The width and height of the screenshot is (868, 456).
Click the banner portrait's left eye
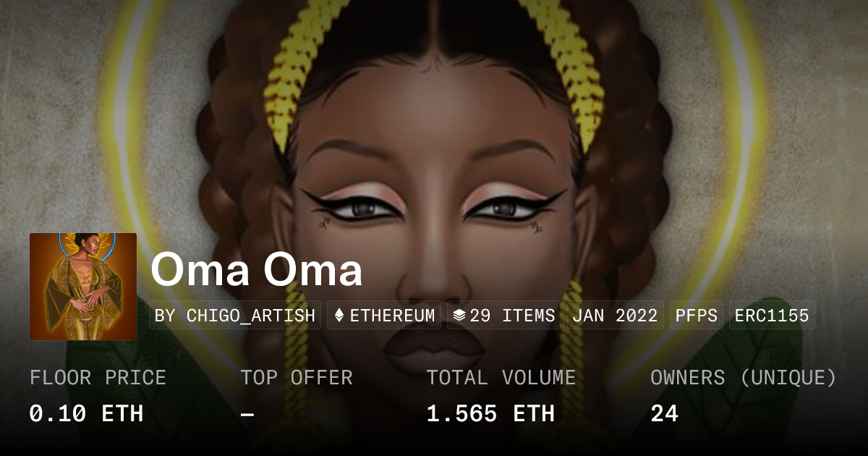point(359,206)
